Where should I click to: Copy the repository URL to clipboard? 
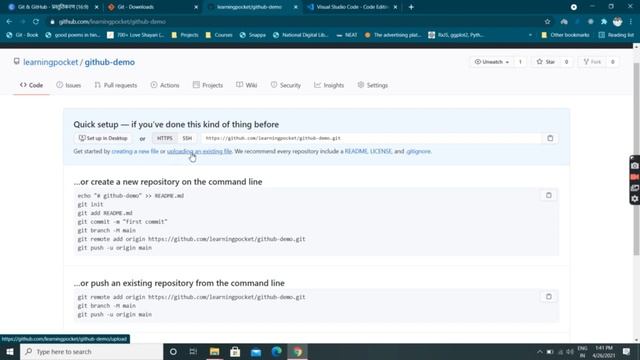[x=550, y=138]
